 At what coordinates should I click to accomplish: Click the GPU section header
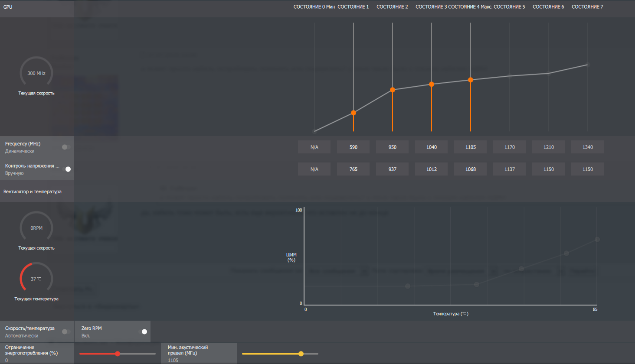8,7
